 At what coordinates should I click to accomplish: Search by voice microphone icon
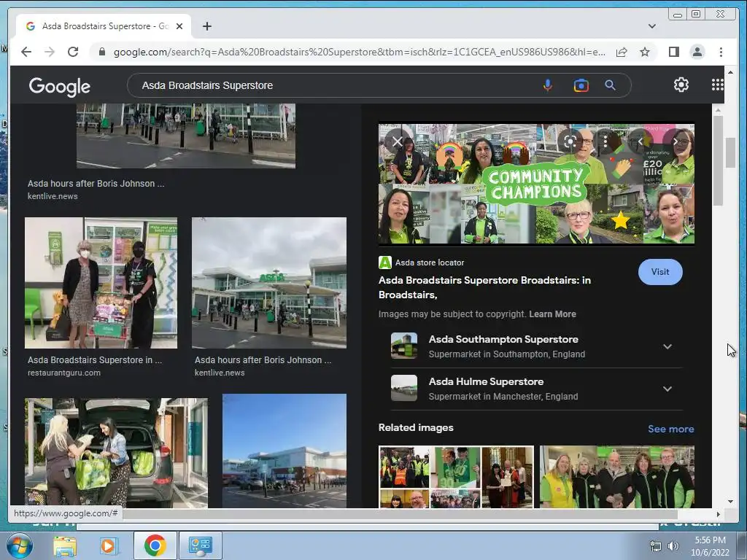pyautogui.click(x=547, y=85)
